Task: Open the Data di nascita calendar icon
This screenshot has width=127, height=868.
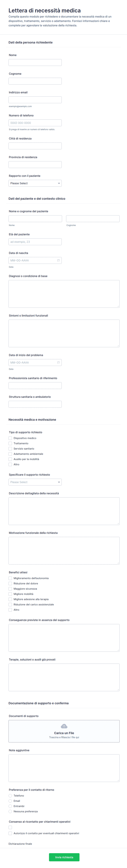Action: [58, 260]
